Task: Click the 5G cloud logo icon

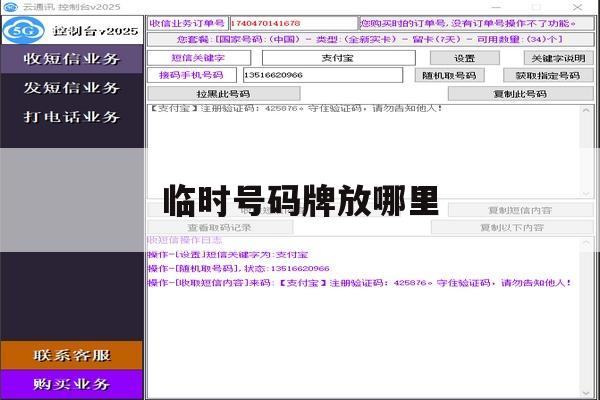Action: (x=23, y=30)
